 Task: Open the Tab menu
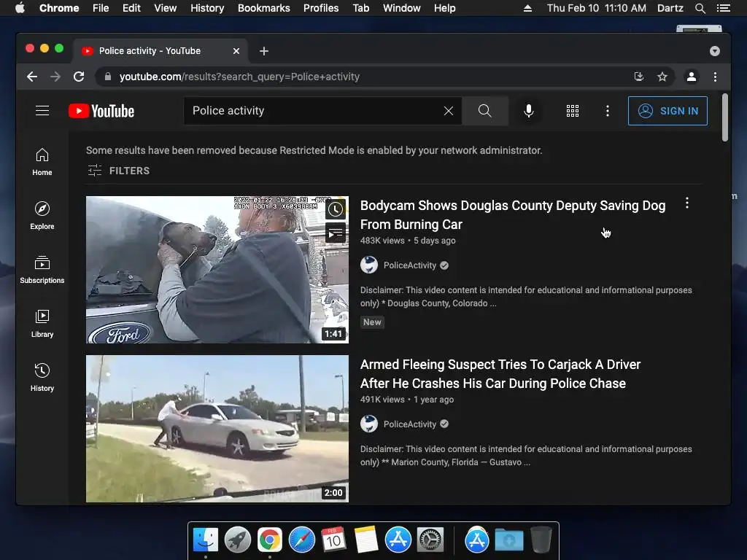point(360,8)
